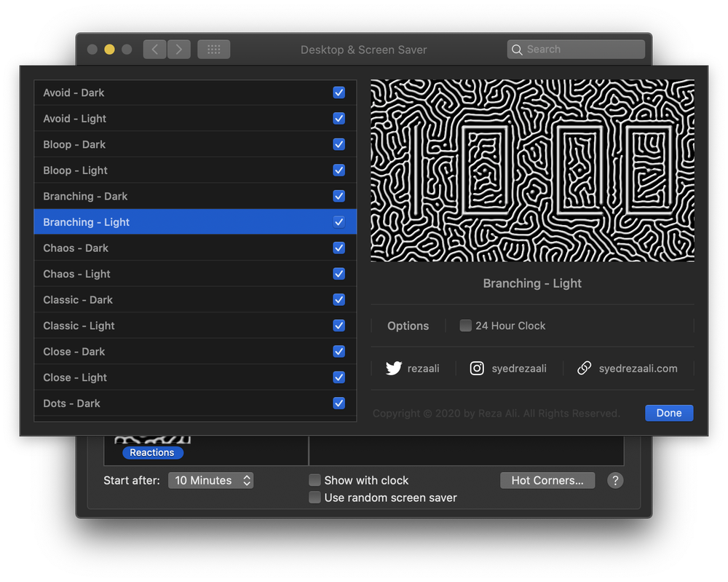Open the Start after 10 Minutes dropdown
Image resolution: width=728 pixels, height=582 pixels.
(211, 481)
